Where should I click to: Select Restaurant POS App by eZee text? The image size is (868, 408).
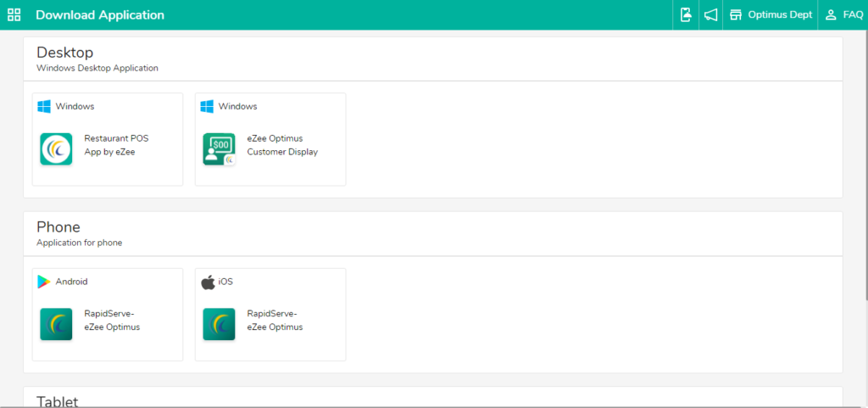click(116, 145)
